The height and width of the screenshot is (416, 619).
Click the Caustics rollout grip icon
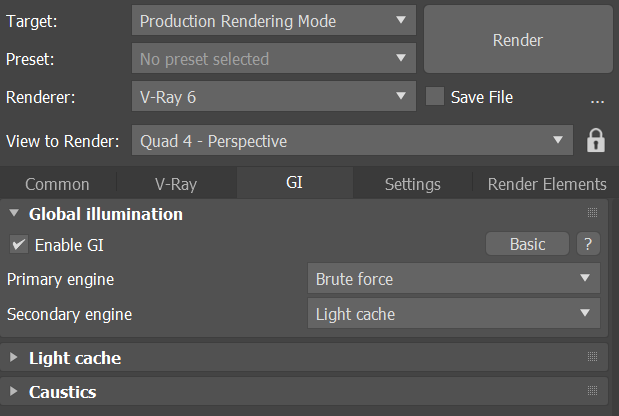(x=592, y=392)
